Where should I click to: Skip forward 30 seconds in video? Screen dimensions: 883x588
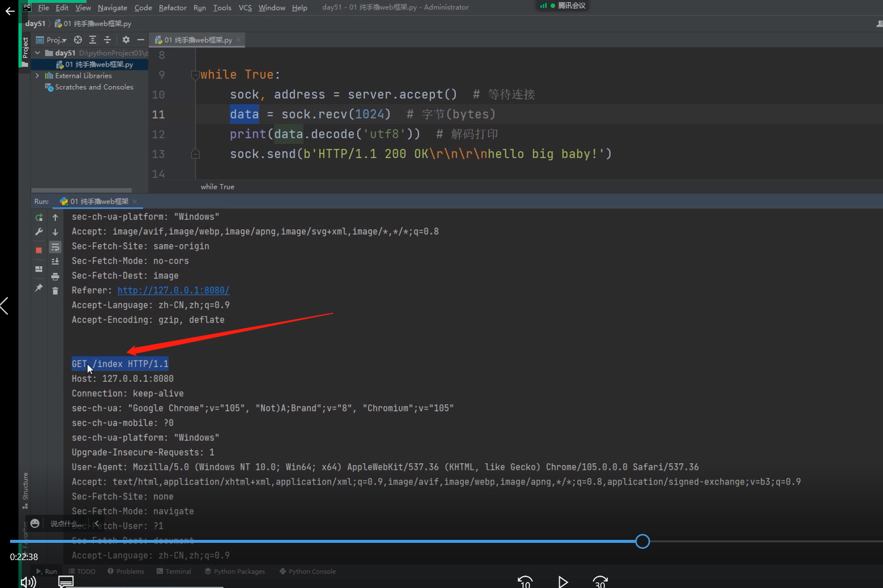[600, 581]
